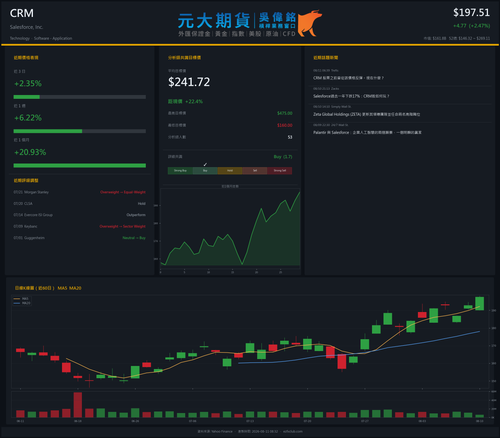
Task: Click the highlighted Buy rating segment
Action: pos(205,171)
